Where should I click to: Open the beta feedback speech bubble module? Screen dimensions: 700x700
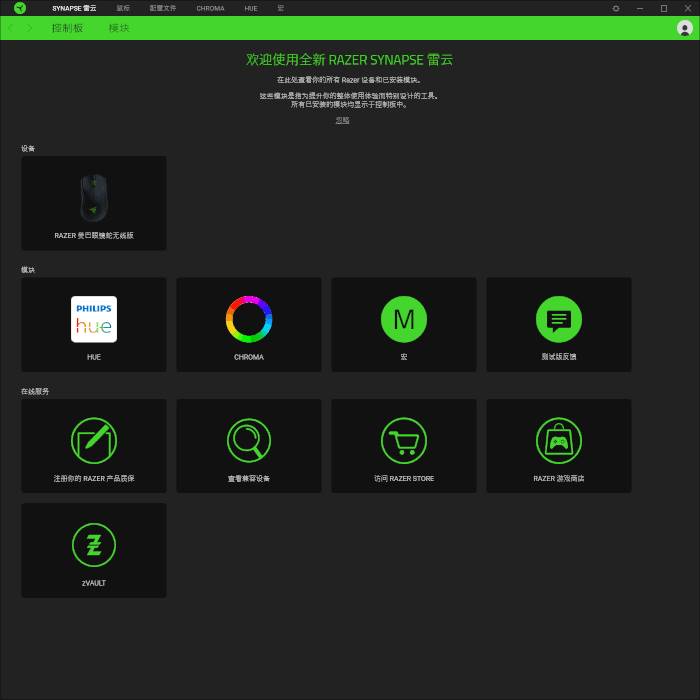point(558,325)
